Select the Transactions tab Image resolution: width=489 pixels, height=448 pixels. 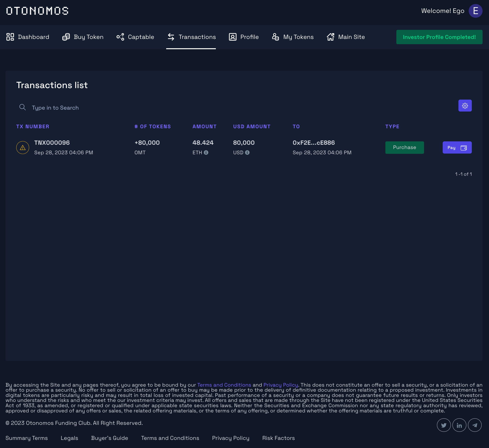[x=191, y=37]
